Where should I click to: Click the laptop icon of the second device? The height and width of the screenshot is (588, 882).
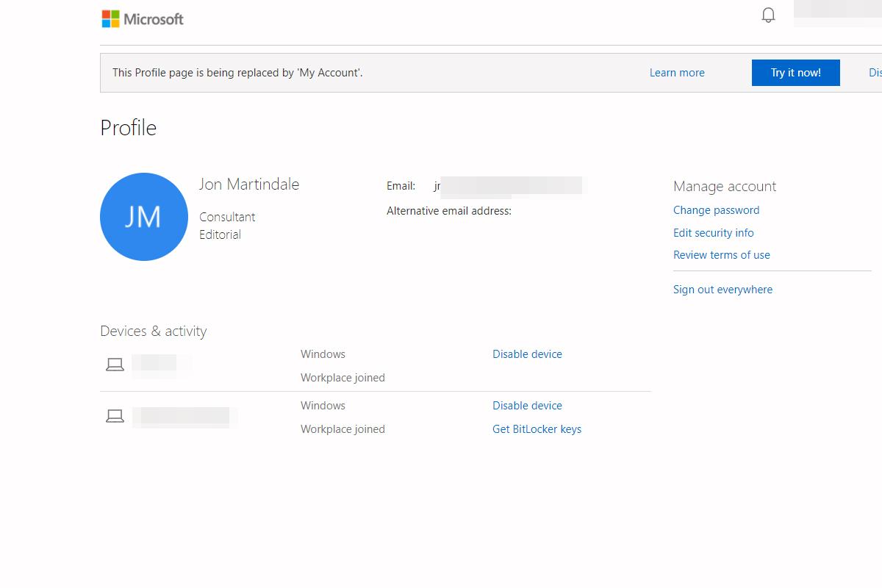pyautogui.click(x=115, y=417)
